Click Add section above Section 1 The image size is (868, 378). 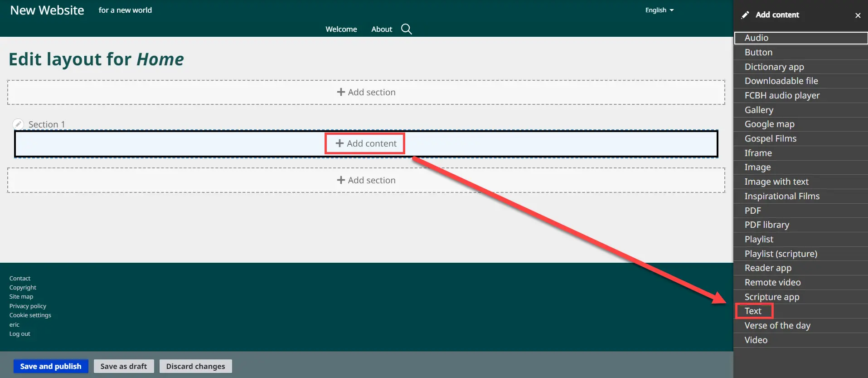click(366, 92)
